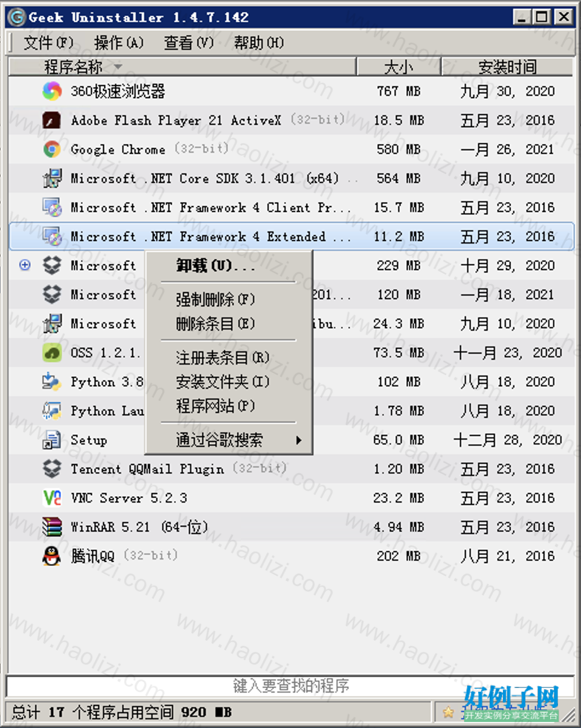
Task: Select the Adobe Flash Player 21 ActiveX name
Action: click(x=176, y=121)
